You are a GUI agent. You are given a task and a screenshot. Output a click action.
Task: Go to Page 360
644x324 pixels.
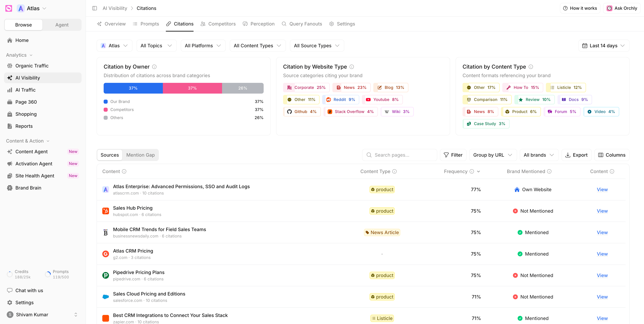[43, 102]
